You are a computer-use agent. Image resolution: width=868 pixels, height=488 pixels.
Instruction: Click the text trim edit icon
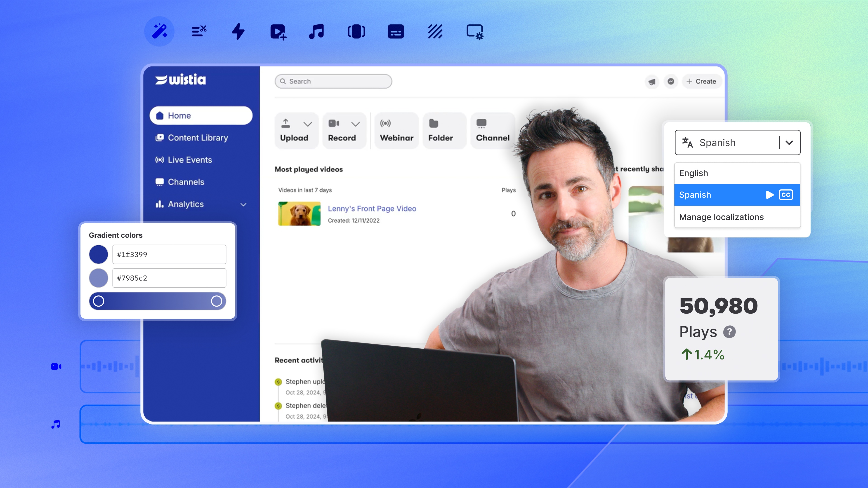(x=199, y=31)
